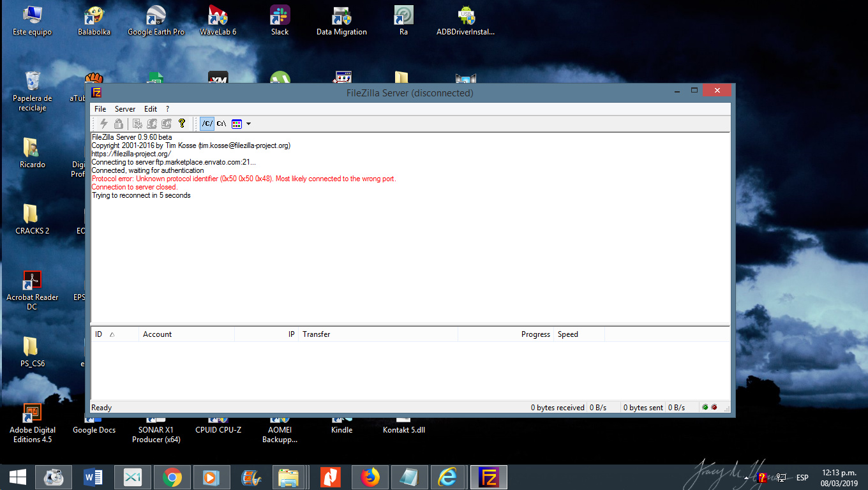Image resolution: width=868 pixels, height=490 pixels.
Task: Click the FileZilla Server taskbar button
Action: click(x=489, y=477)
